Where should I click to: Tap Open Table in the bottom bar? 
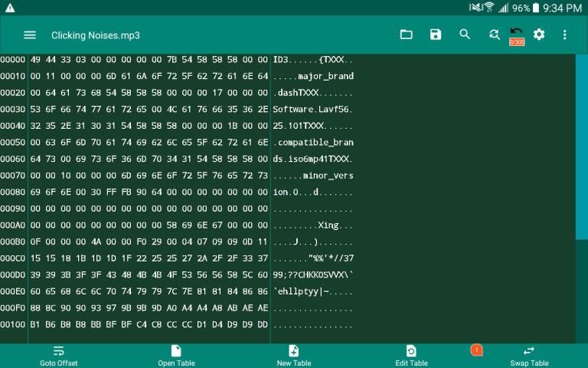click(x=176, y=356)
